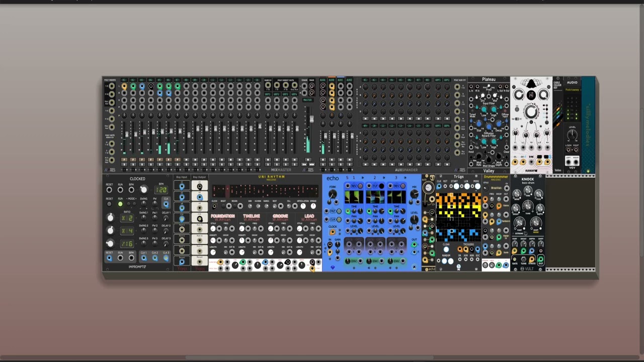This screenshot has height=362, width=644.
Task: Click AuxSpander send A knob for track 01
Action: click(365, 87)
